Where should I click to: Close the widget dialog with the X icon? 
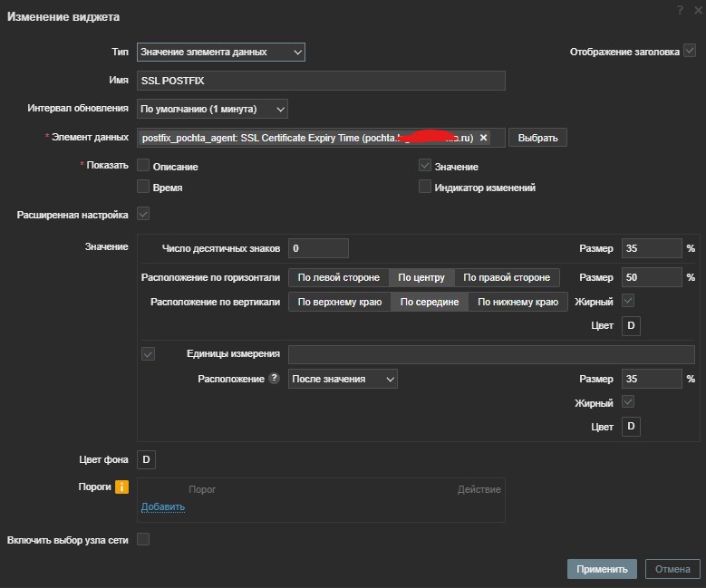tap(697, 9)
